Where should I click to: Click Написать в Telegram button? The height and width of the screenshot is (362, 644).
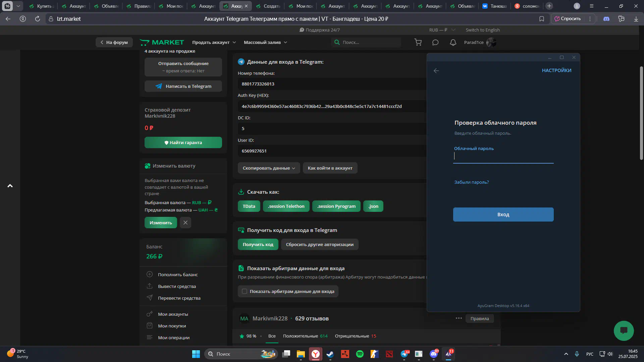[x=183, y=86]
